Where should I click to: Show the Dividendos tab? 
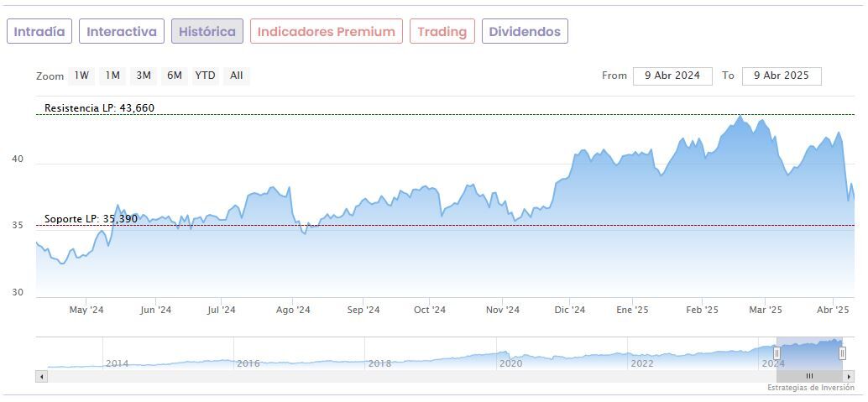click(x=525, y=32)
